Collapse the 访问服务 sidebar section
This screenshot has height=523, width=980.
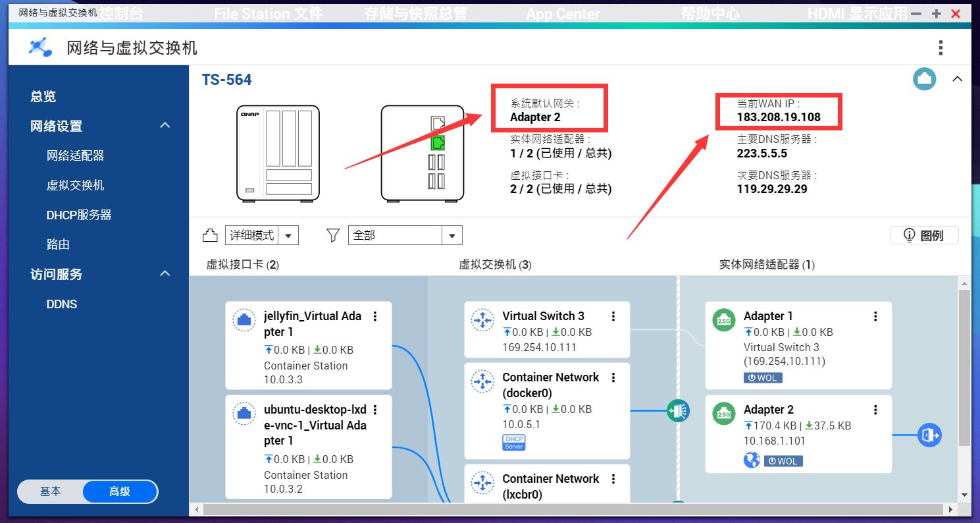[165, 274]
